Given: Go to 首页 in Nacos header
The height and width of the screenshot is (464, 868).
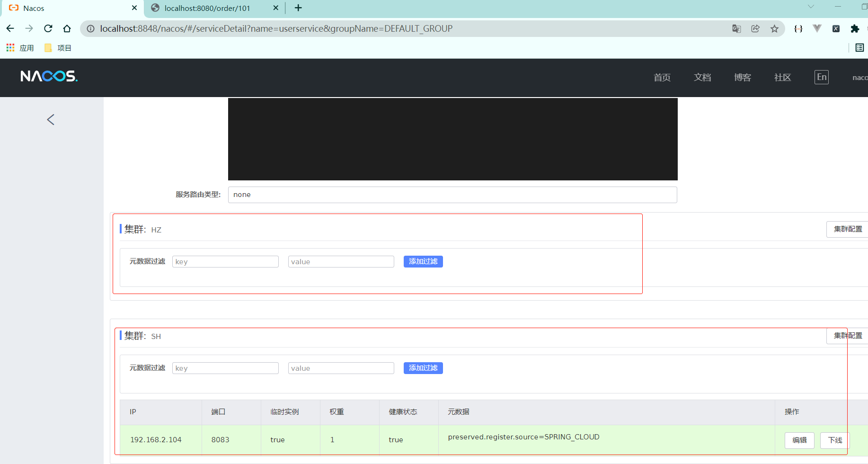Looking at the screenshot, I should click(662, 77).
